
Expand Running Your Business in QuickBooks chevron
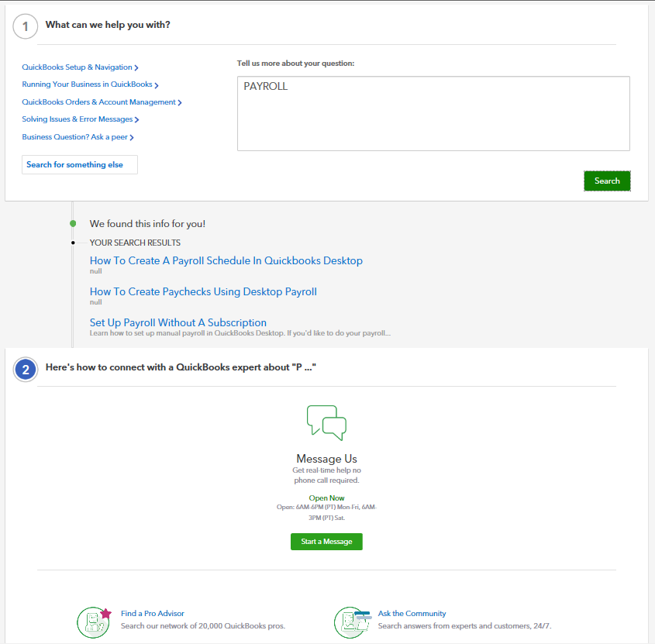point(157,85)
